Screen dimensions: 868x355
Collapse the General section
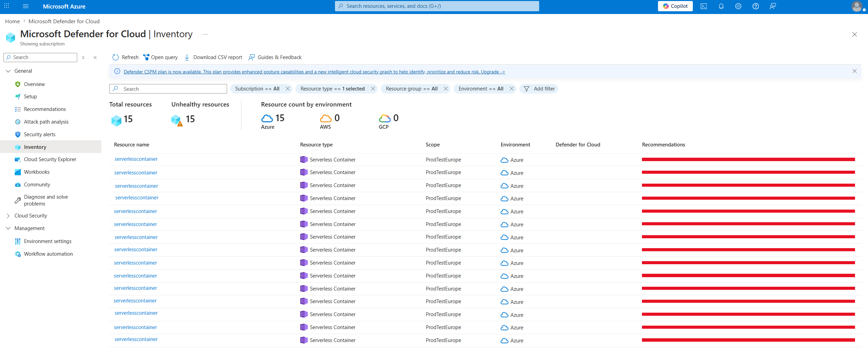(x=8, y=71)
